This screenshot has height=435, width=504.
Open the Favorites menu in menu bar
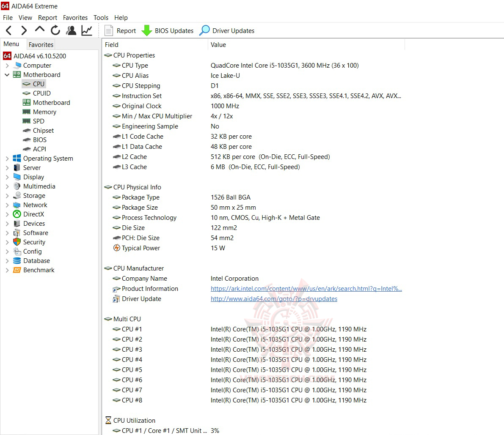(75, 18)
